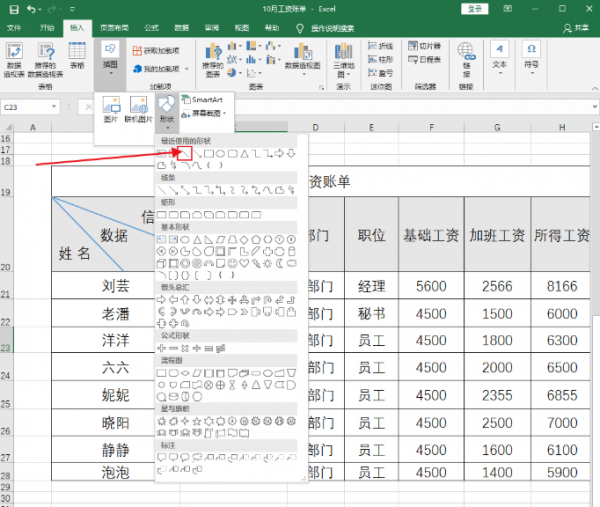Open the File tab
The height and width of the screenshot is (507, 600).
pyautogui.click(x=14, y=28)
